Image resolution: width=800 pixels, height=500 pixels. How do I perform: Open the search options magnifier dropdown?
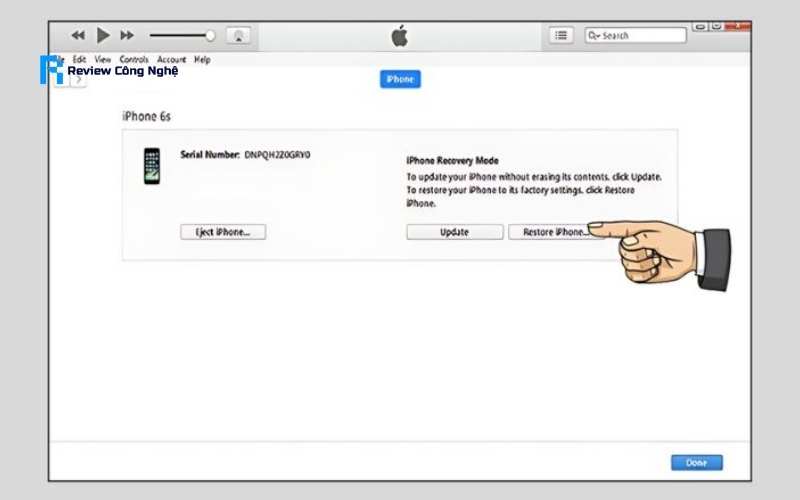click(x=594, y=35)
